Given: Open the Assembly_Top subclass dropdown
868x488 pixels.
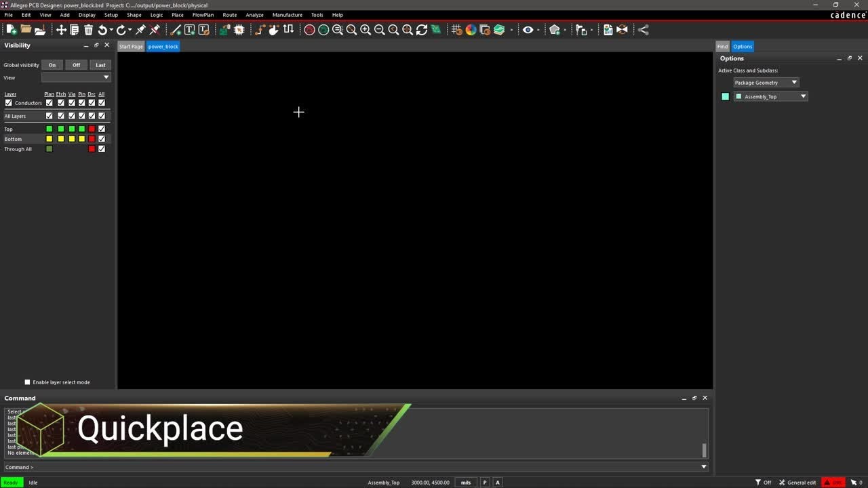Looking at the screenshot, I should (x=770, y=96).
